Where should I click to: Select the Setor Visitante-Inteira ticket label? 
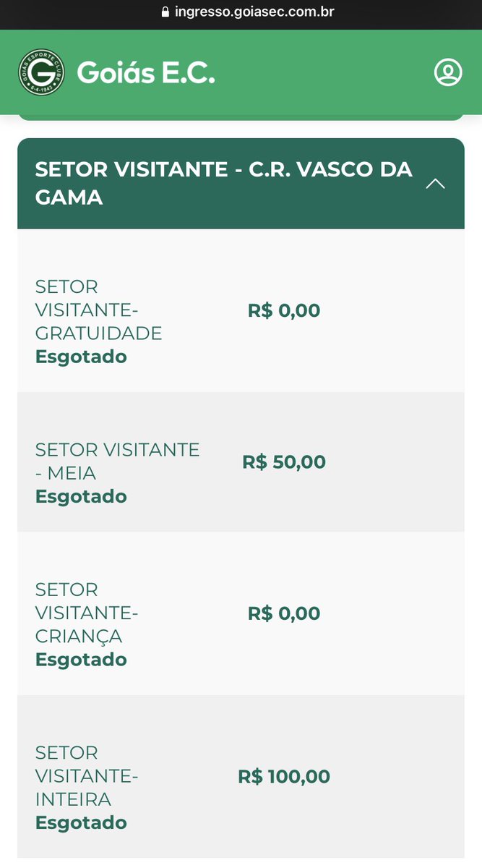pyautogui.click(x=86, y=775)
